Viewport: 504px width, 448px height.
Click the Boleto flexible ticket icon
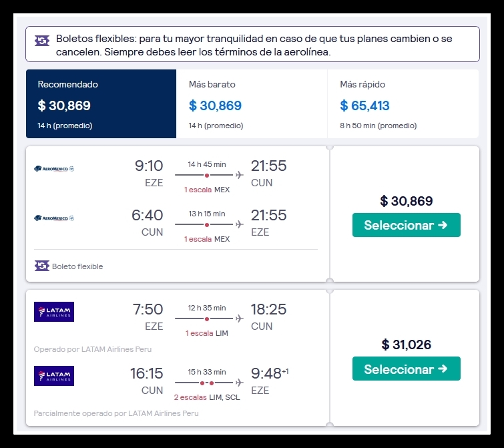(x=42, y=266)
